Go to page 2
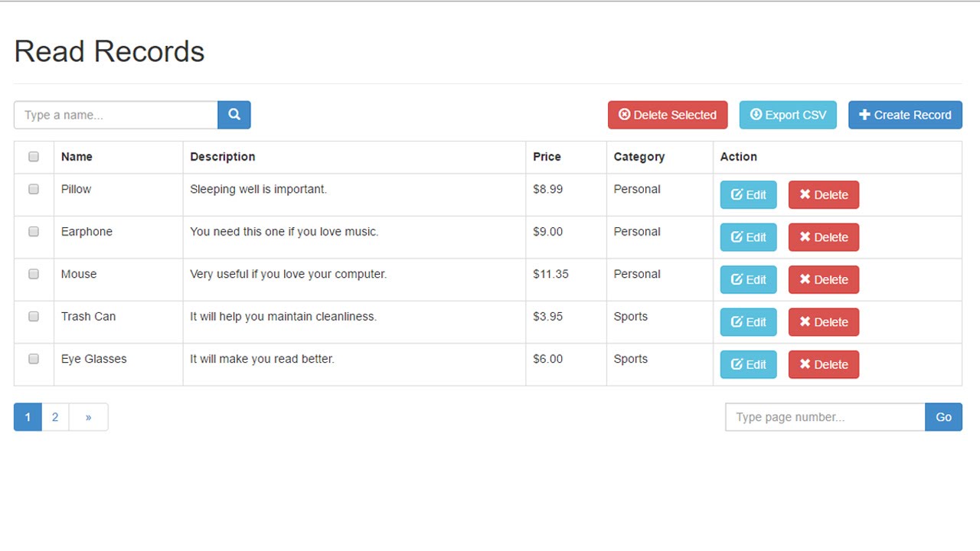Viewport: 980px width, 551px height. point(55,417)
